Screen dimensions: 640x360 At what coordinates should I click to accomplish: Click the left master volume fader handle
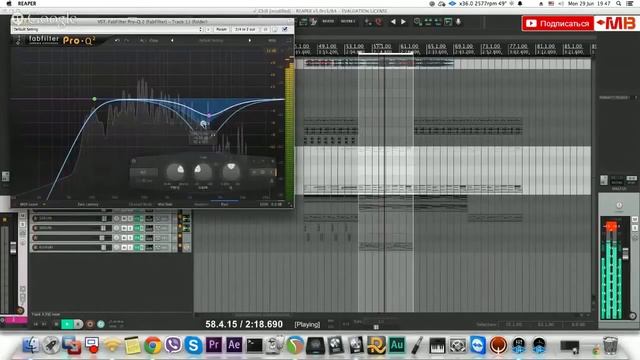point(13,247)
